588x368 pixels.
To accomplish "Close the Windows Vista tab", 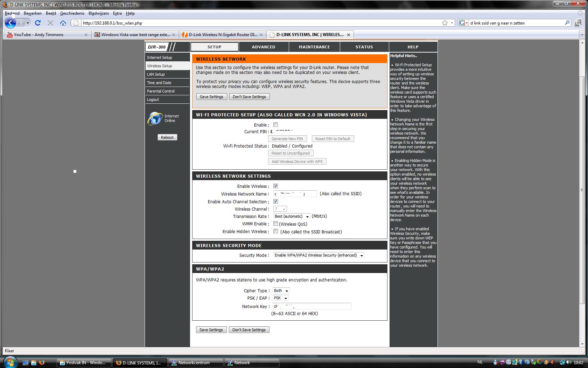I will point(174,35).
